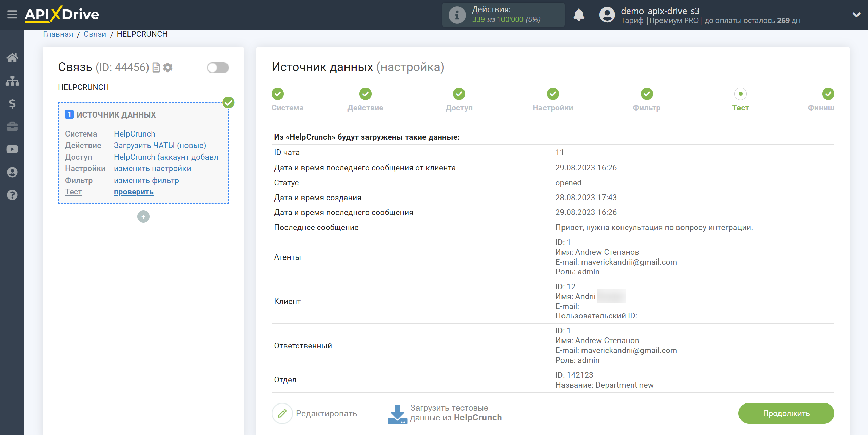Image resolution: width=868 pixels, height=435 pixels.
Task: Click the download test data icon
Action: pos(397,414)
